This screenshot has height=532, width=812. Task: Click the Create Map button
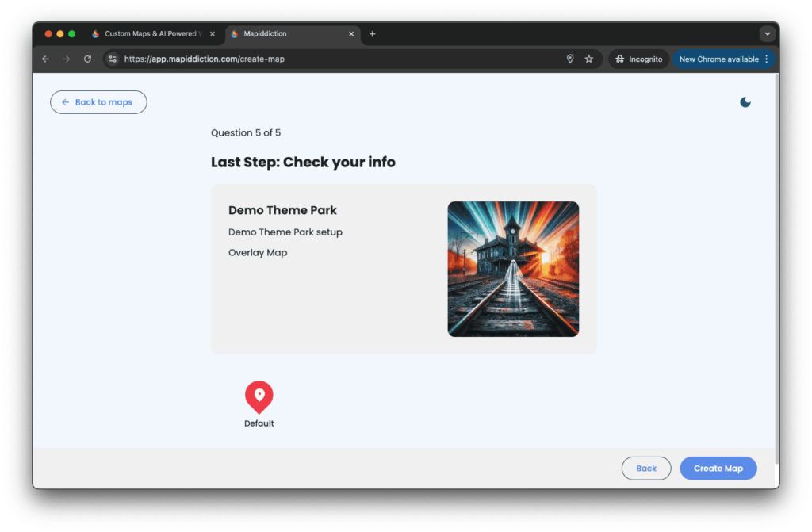[718, 469]
